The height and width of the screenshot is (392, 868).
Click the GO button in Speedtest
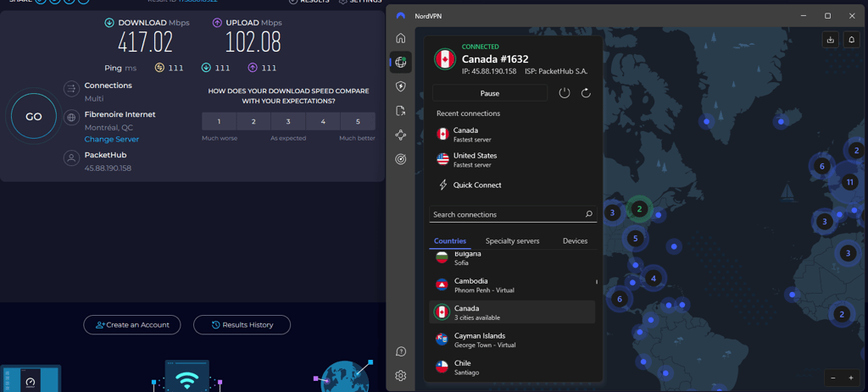point(34,117)
